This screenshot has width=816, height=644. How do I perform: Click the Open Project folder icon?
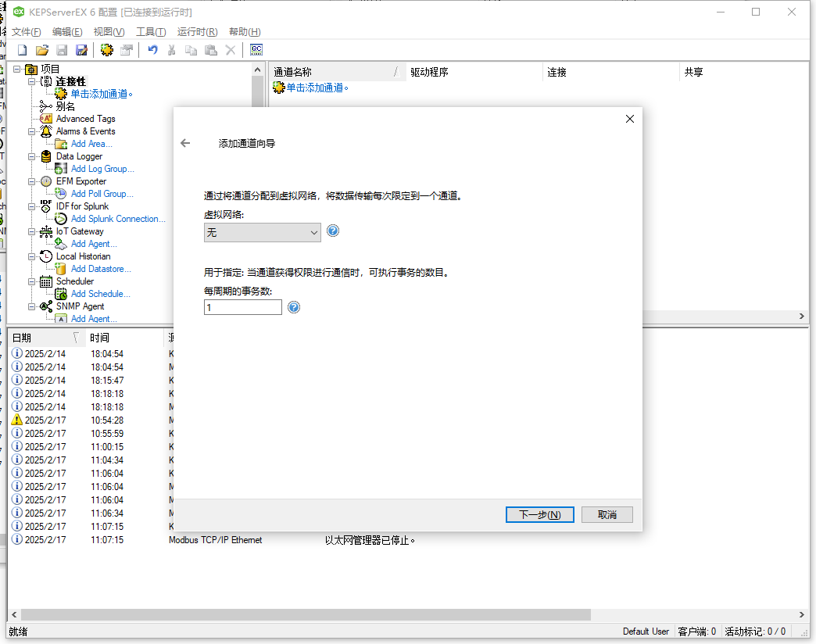tap(42, 50)
